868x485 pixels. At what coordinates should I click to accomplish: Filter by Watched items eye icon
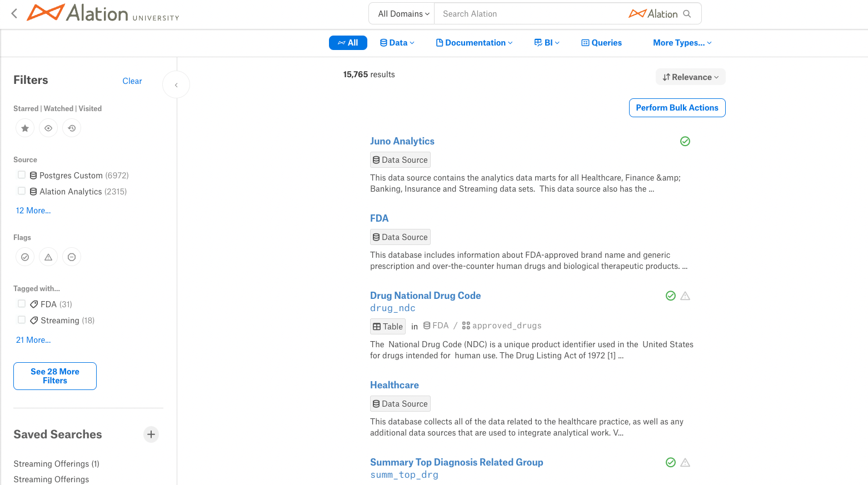pos(48,128)
